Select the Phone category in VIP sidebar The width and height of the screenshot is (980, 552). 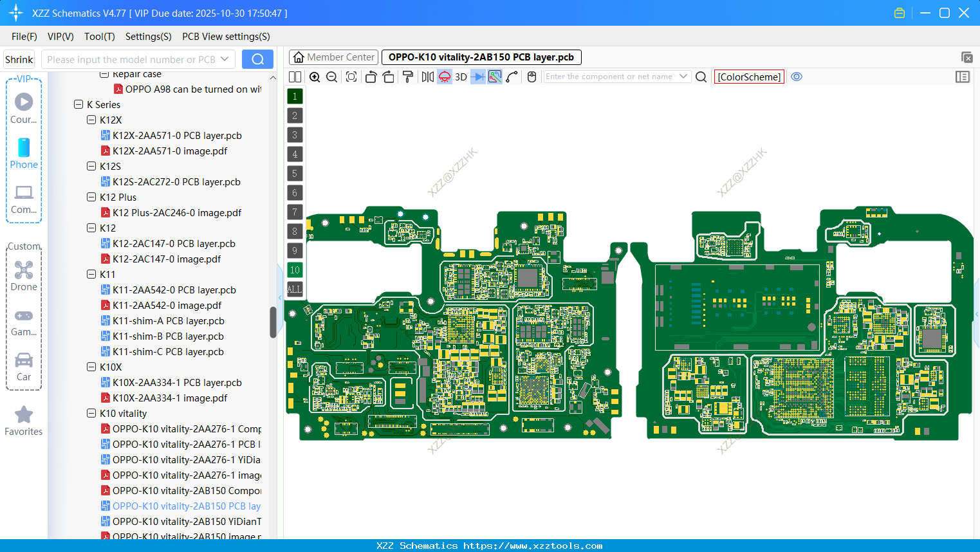pyautogui.click(x=24, y=154)
